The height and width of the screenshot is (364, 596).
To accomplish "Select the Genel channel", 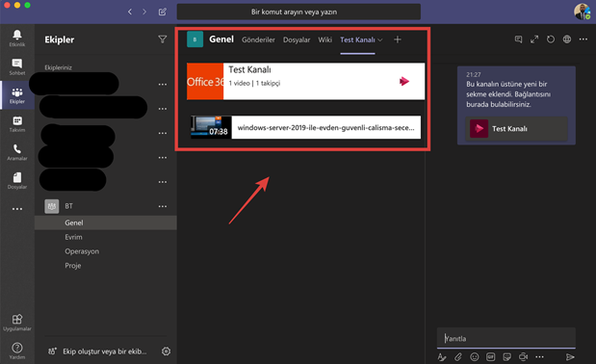I will click(x=106, y=222).
